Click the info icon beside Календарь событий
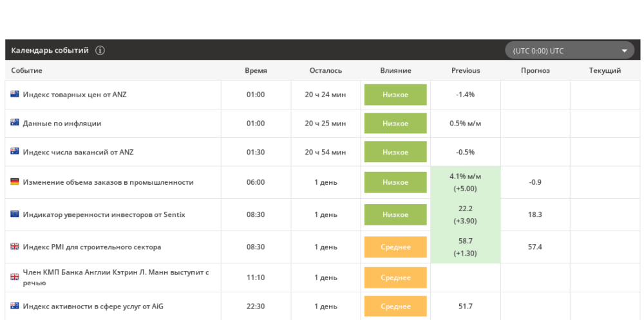 point(100,50)
